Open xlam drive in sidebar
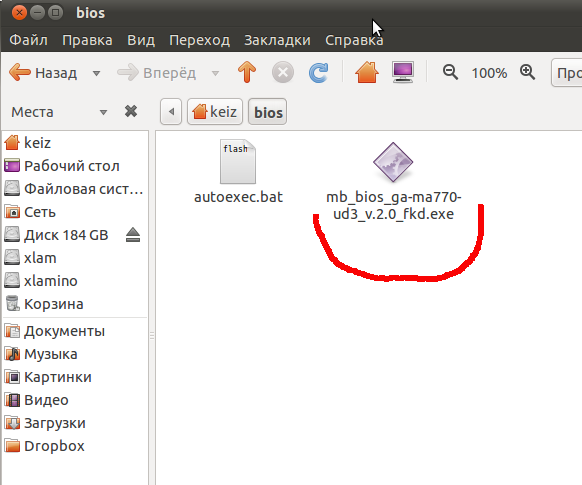 click(x=75, y=258)
